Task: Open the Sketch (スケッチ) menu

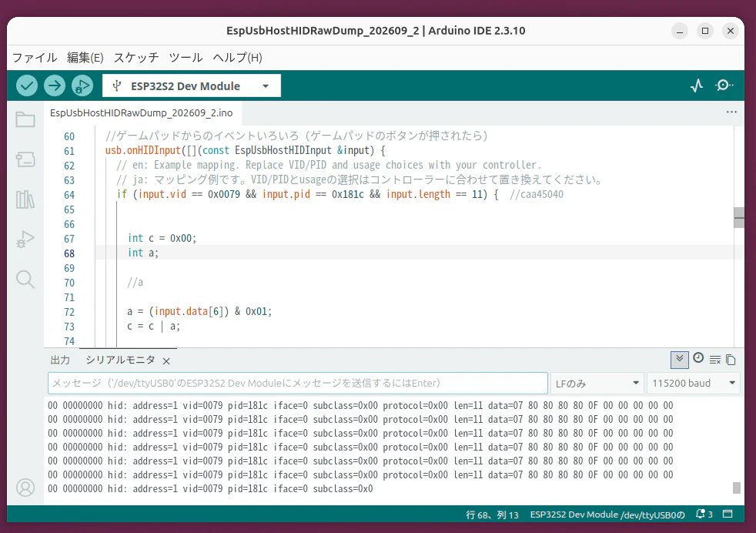Action: [136, 58]
